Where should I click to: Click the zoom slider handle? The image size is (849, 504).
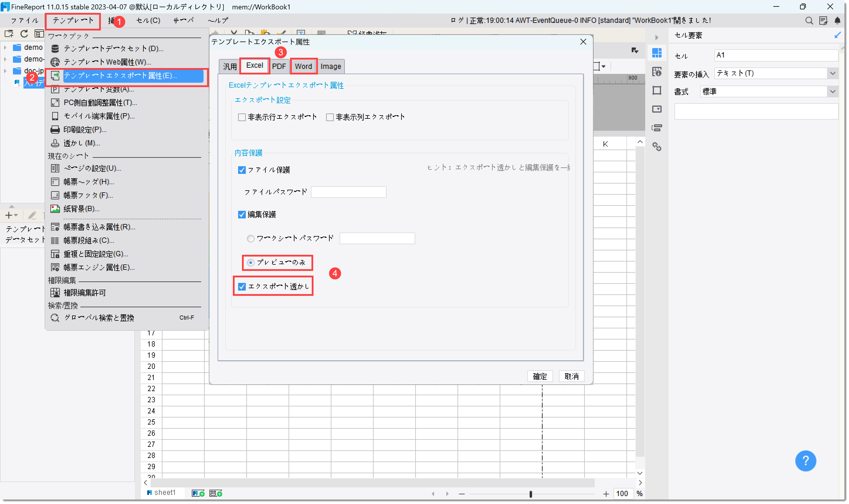click(531, 494)
